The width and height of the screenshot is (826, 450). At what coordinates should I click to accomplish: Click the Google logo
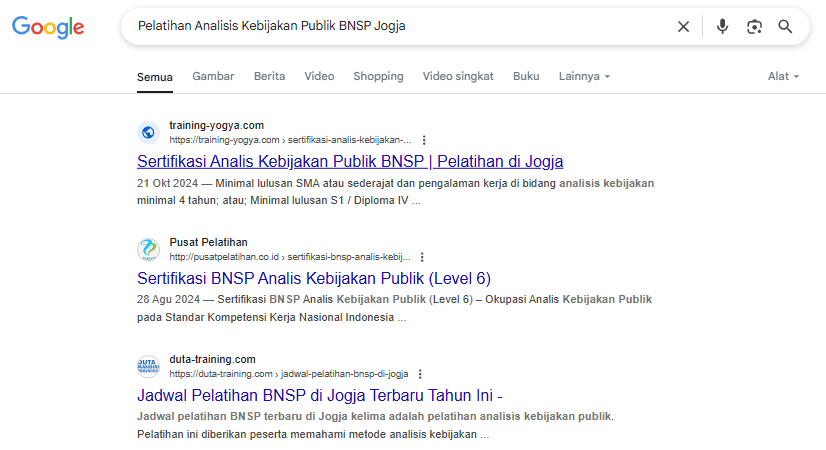point(48,27)
